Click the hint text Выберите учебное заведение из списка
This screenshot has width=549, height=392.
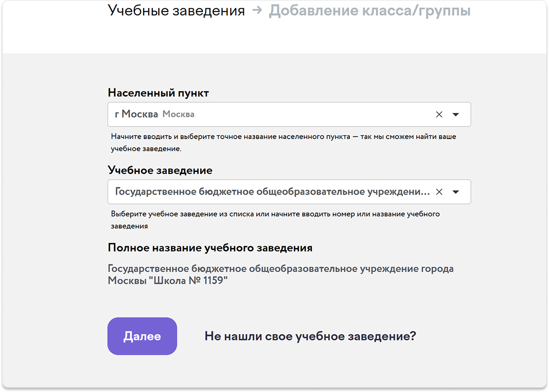click(275, 220)
